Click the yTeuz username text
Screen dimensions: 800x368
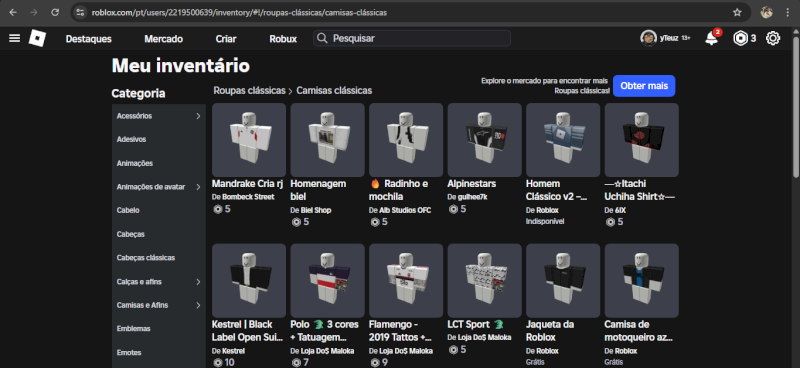pos(668,38)
